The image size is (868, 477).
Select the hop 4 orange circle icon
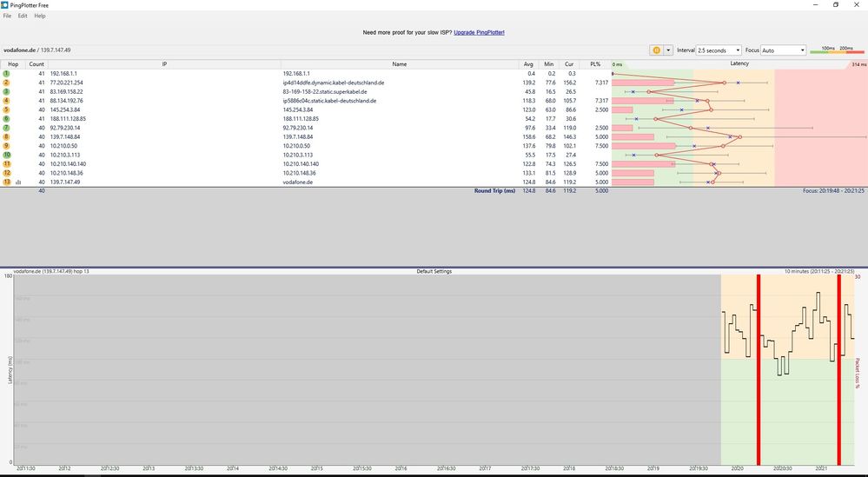click(x=7, y=101)
